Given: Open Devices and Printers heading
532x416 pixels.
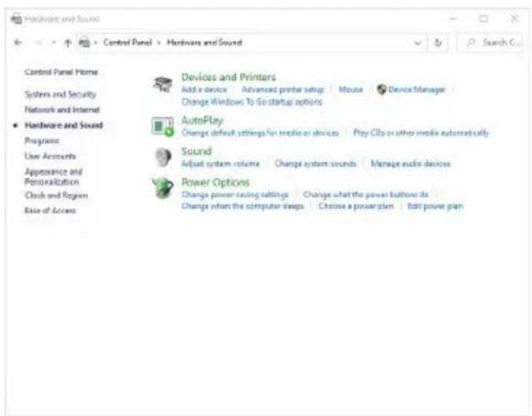Looking at the screenshot, I should tap(229, 77).
